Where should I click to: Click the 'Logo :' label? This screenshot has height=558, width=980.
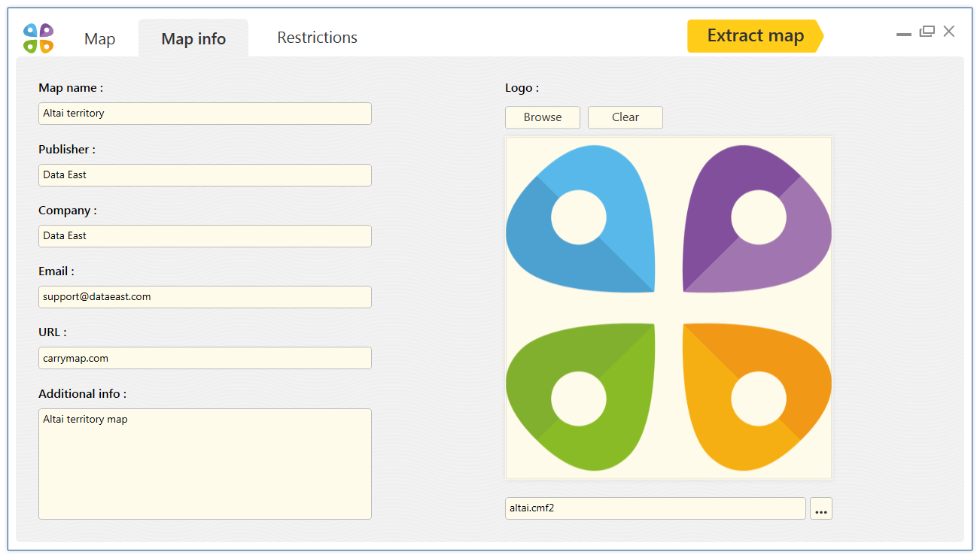tap(522, 88)
